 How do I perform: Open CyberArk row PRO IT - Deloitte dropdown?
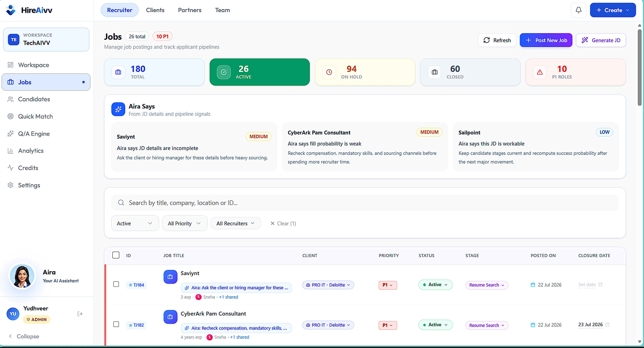pyautogui.click(x=328, y=325)
